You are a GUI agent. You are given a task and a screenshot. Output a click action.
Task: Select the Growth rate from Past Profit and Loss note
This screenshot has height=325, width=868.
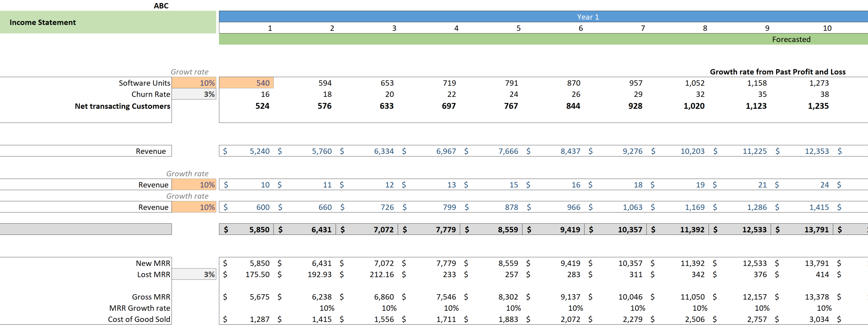point(777,72)
